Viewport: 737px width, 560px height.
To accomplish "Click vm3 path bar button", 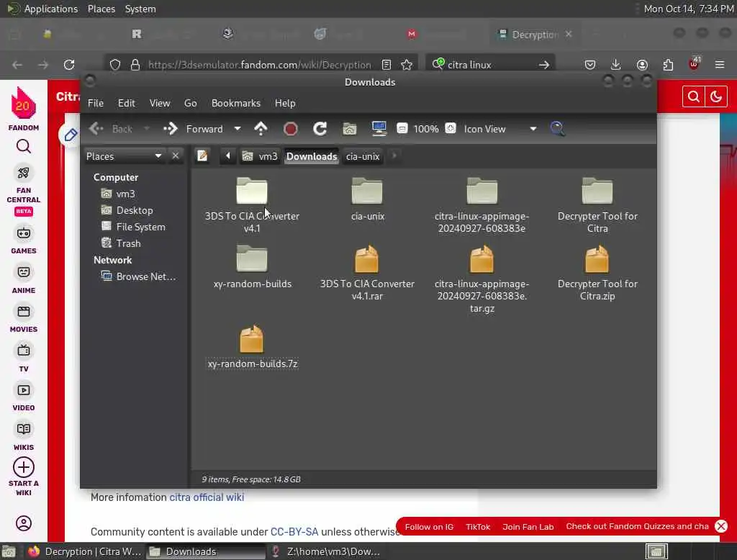I will point(260,156).
